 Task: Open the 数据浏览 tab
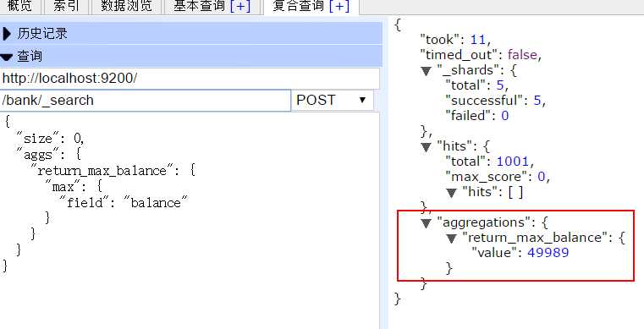pos(126,6)
